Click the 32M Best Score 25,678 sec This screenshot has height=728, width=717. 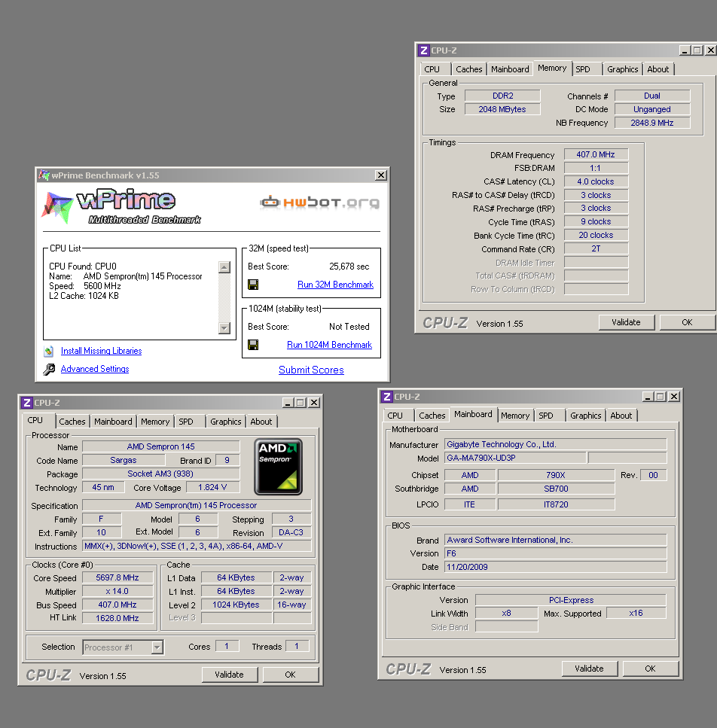click(x=349, y=267)
